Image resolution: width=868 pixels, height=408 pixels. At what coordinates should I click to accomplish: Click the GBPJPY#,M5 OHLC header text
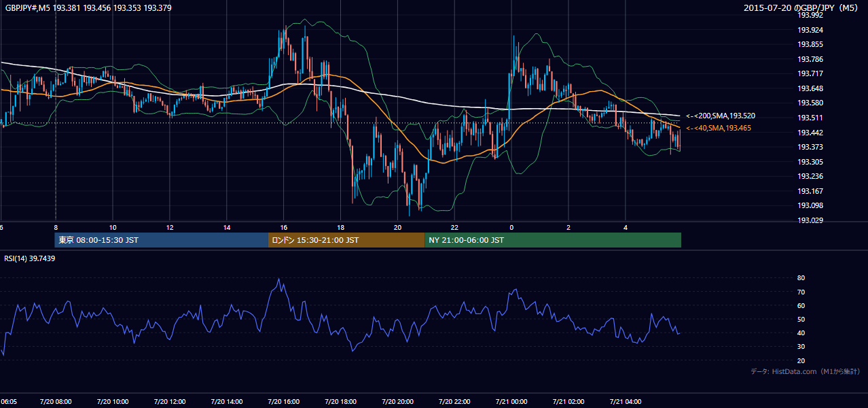click(x=88, y=7)
